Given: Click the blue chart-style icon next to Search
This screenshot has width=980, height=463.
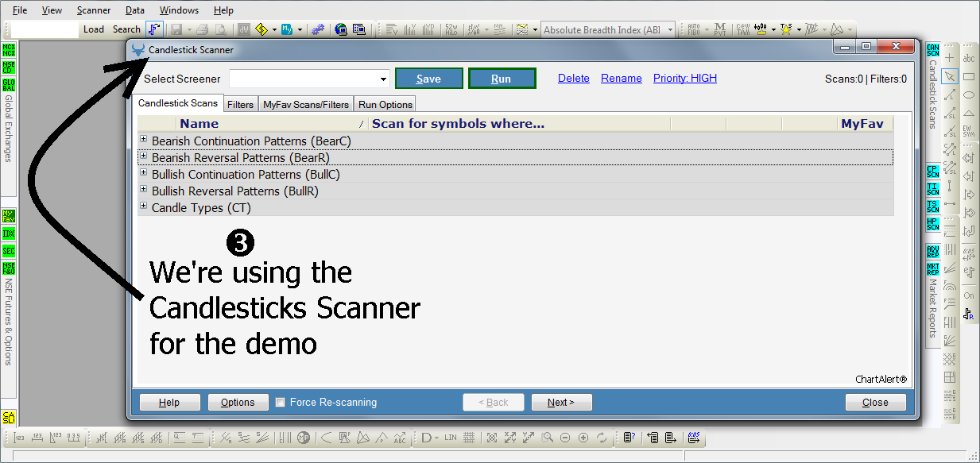Looking at the screenshot, I should pyautogui.click(x=153, y=29).
